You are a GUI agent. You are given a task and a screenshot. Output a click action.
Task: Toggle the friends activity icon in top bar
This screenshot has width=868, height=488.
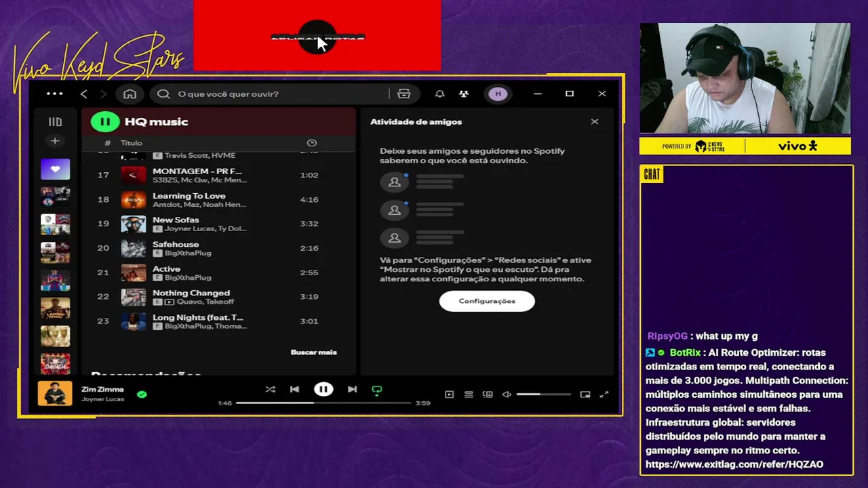pos(464,94)
